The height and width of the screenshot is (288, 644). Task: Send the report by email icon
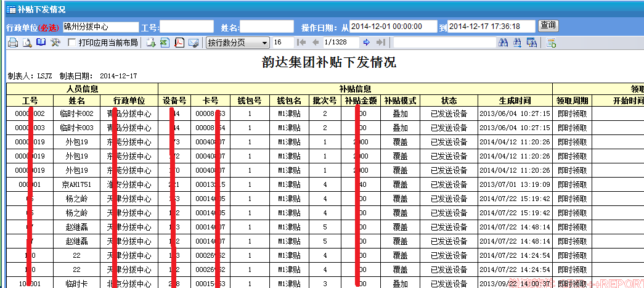pos(194,43)
